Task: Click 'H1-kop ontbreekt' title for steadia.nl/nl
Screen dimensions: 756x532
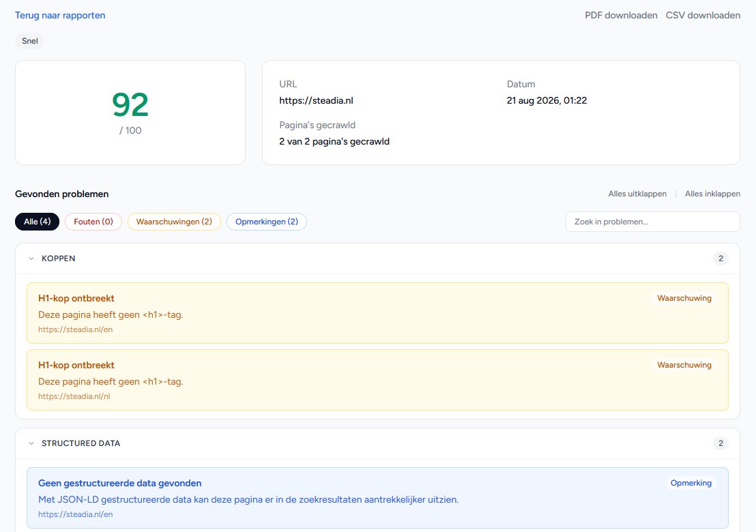Action: point(76,366)
